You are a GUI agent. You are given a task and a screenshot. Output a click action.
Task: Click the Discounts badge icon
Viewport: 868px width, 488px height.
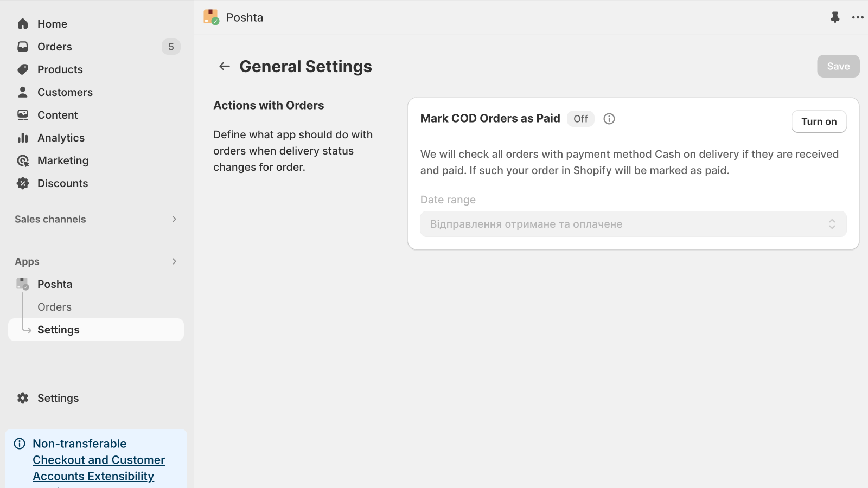[23, 183]
